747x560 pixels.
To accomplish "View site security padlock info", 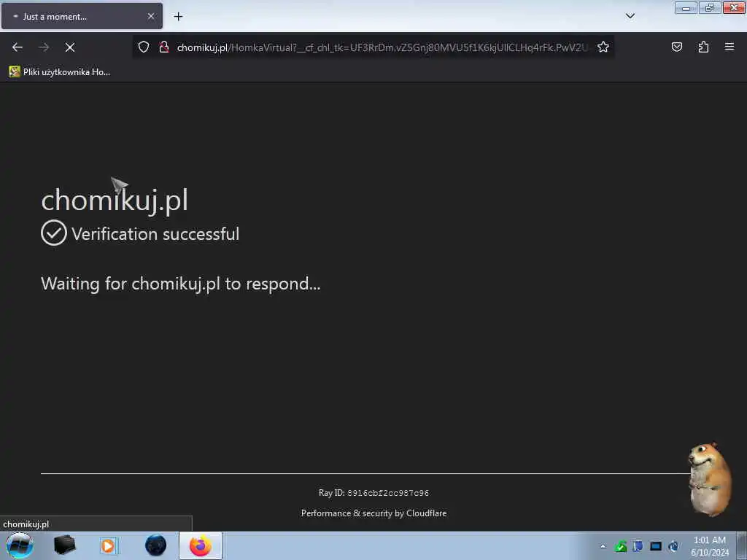I will 164,47.
